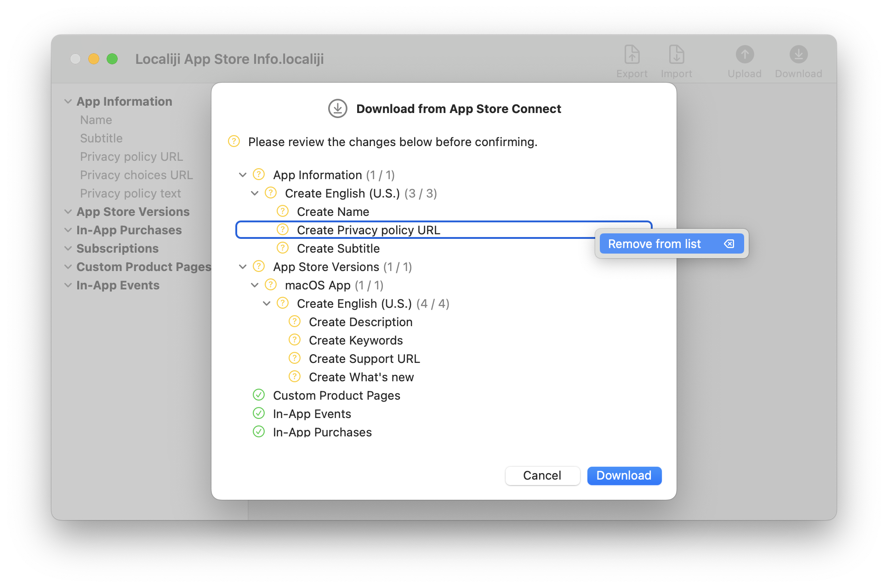Click the Import toolbar icon
This screenshot has height=588, width=888.
pos(676,54)
